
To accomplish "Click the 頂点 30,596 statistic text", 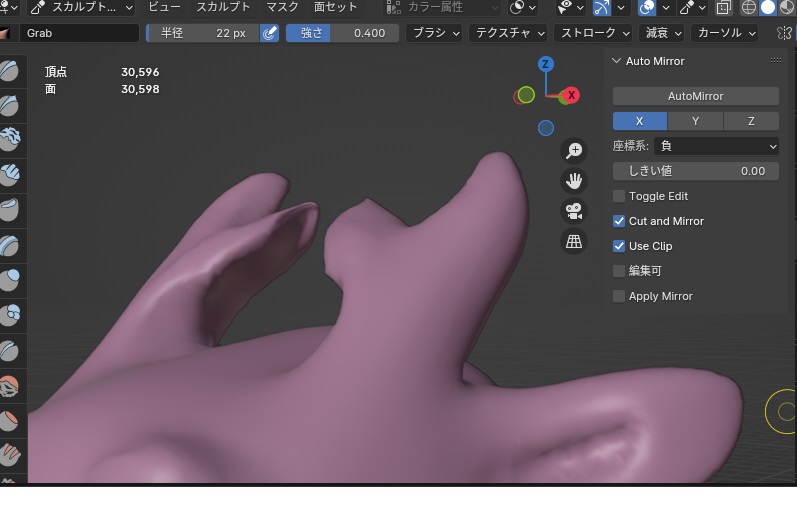I will [102, 72].
